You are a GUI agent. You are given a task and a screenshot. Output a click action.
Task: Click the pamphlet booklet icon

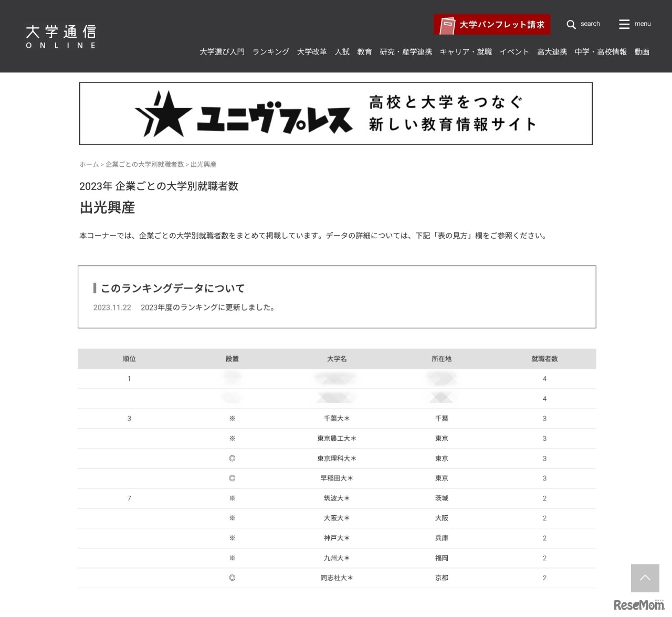click(447, 25)
